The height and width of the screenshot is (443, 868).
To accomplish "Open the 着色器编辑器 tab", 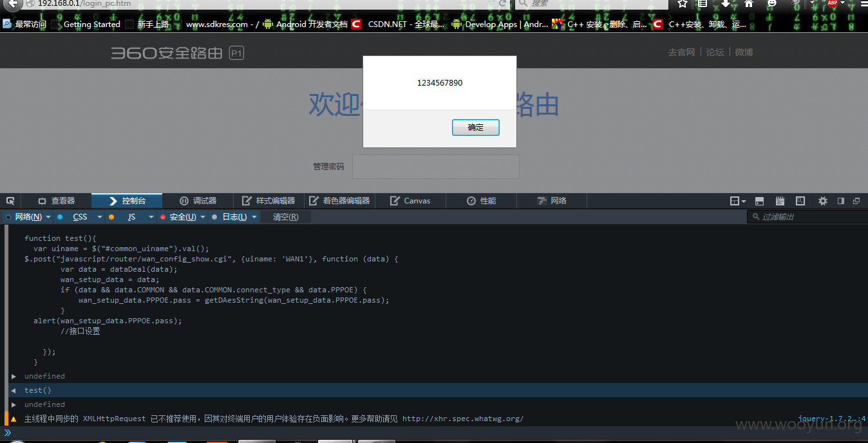I will (339, 201).
